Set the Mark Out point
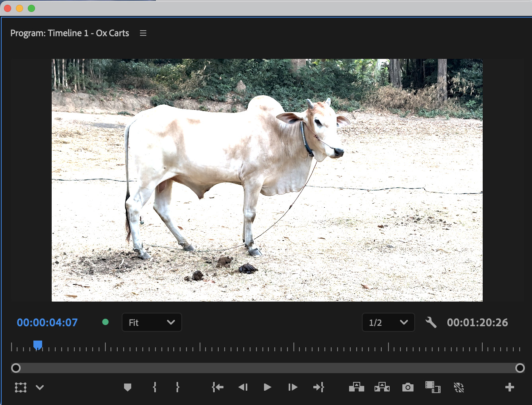The image size is (532, 405). pyautogui.click(x=178, y=387)
